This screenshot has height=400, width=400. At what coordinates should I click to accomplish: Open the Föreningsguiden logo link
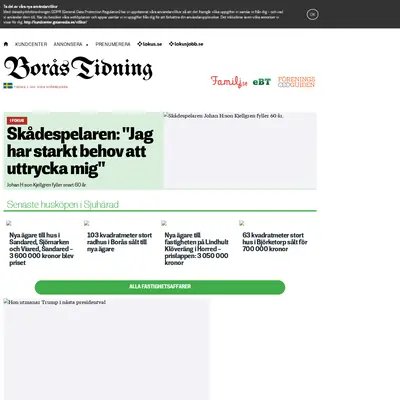coord(296,82)
